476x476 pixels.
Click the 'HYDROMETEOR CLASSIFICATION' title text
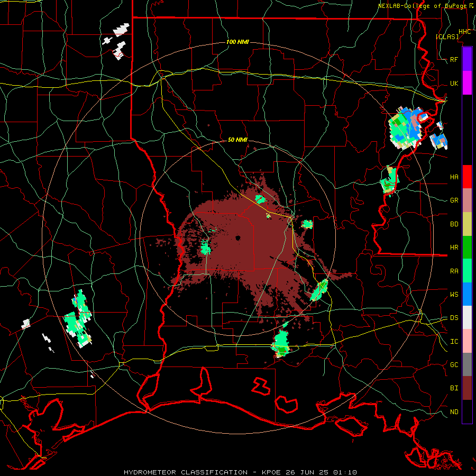[x=186, y=472]
